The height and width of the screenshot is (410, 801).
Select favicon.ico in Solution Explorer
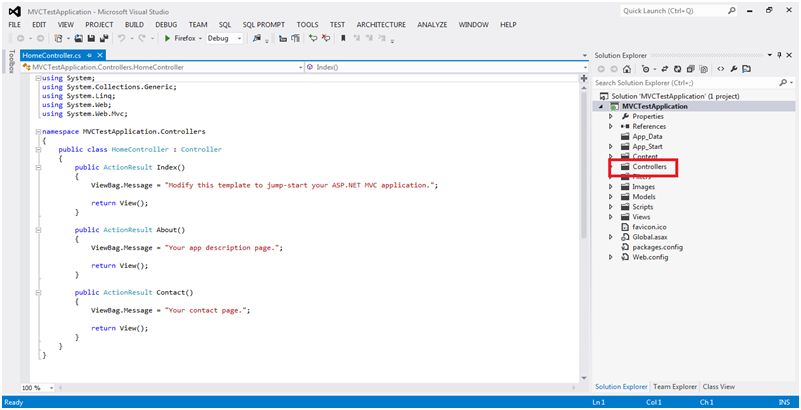649,227
